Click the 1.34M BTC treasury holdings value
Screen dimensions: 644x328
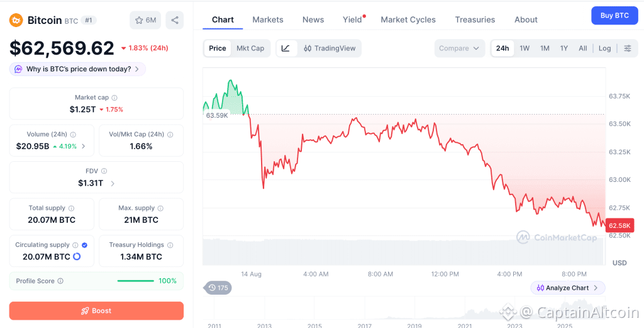tap(142, 257)
